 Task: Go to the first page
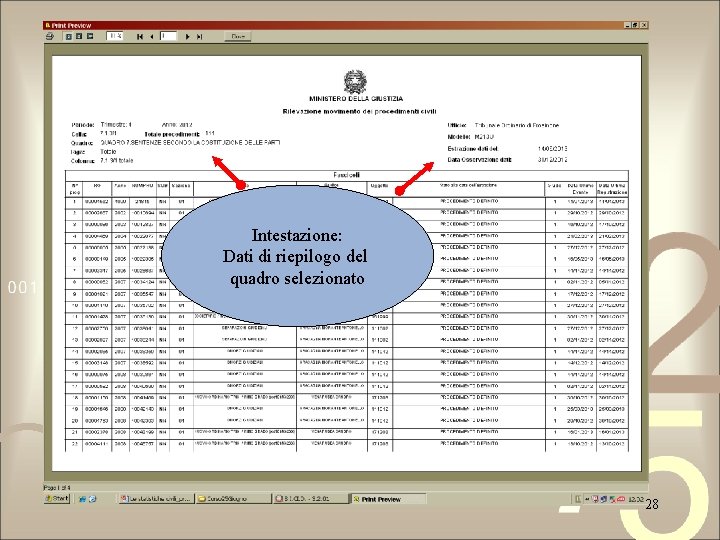tap(140, 37)
